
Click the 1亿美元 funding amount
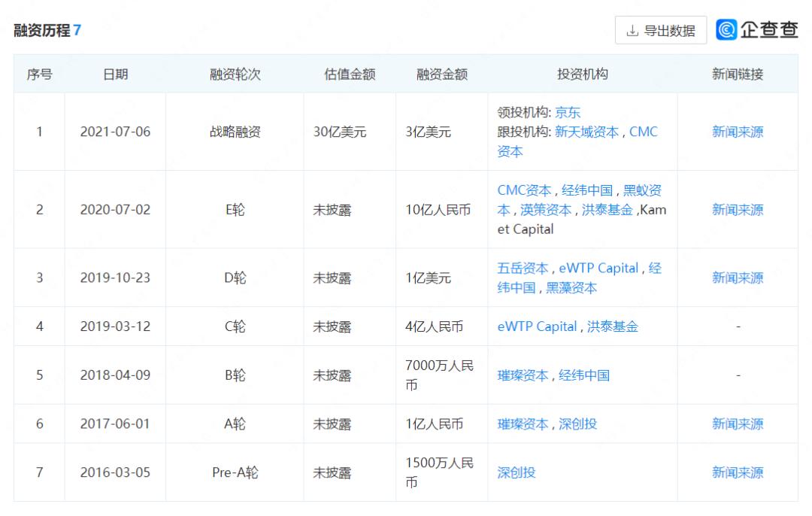tap(429, 278)
